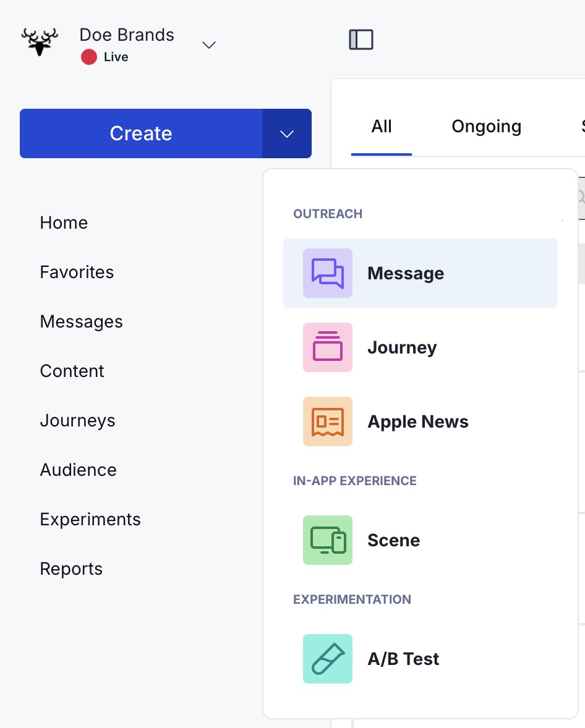Select the All tab
Image resolution: width=585 pixels, height=728 pixels.
click(382, 127)
